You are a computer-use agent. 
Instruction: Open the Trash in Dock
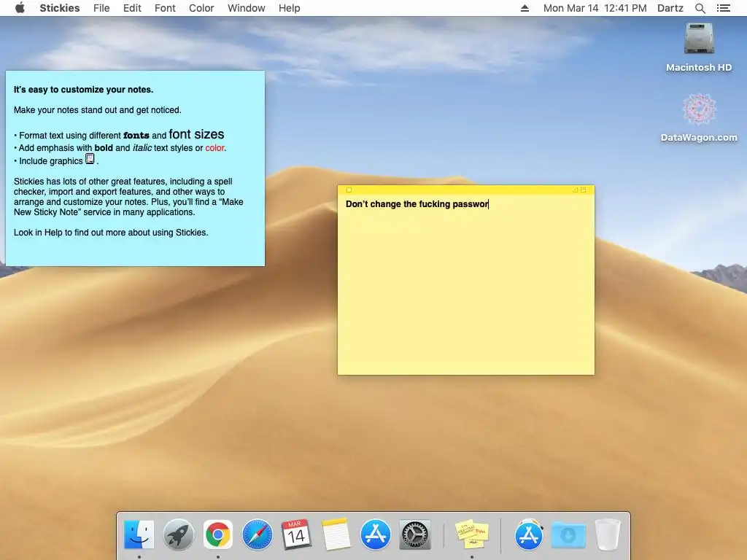(x=608, y=534)
